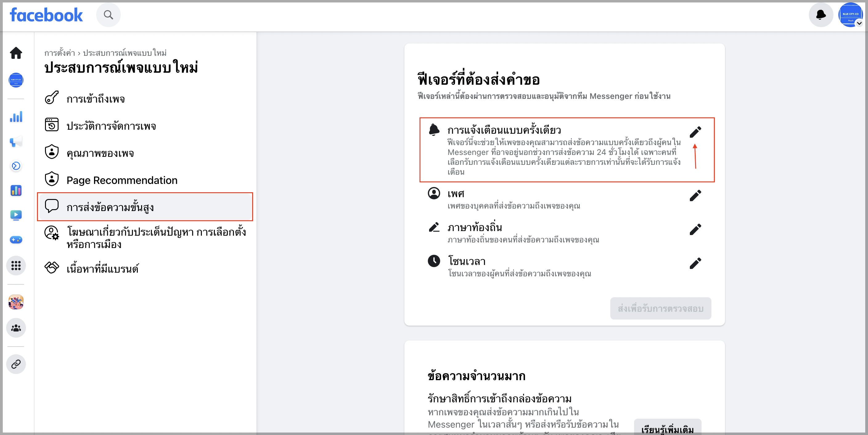Open คุณภาพของเพจ settings item
Viewport: 868px width, 435px height.
(145, 153)
